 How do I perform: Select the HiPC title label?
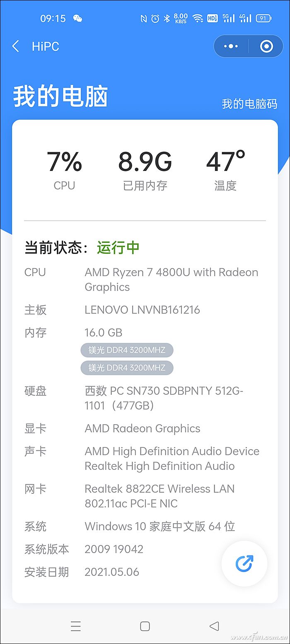coord(45,46)
